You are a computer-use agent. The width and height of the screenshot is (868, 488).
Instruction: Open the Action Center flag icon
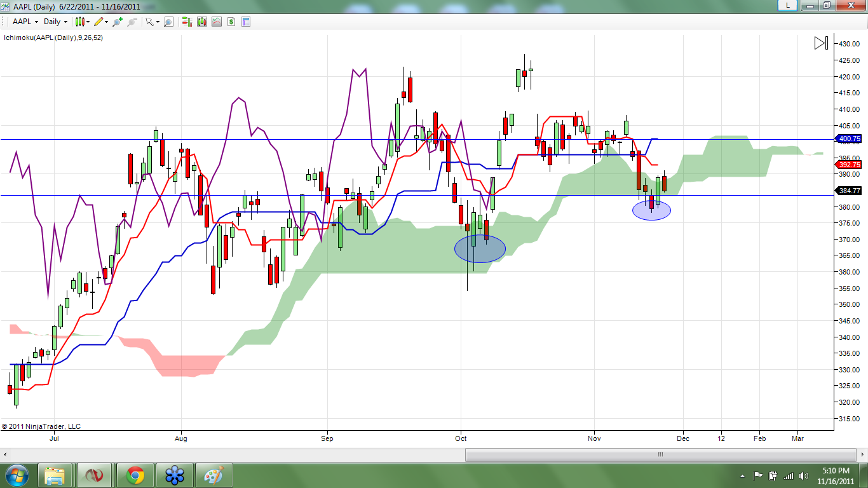coord(757,476)
